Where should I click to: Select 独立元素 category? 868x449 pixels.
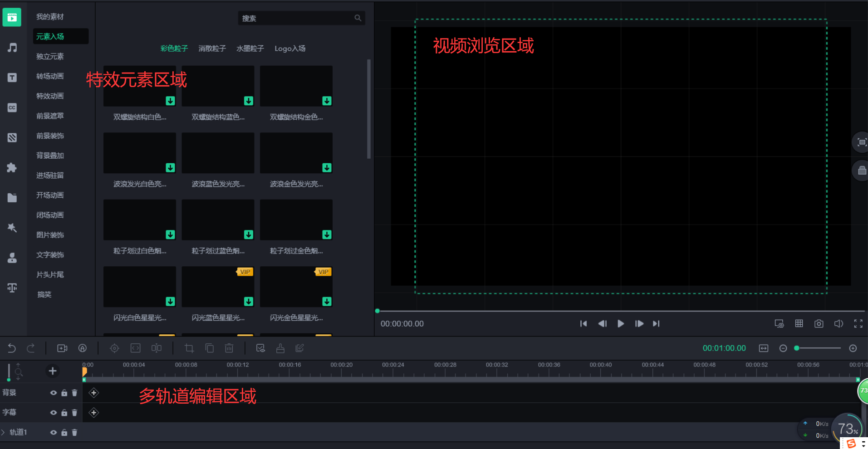[50, 57]
